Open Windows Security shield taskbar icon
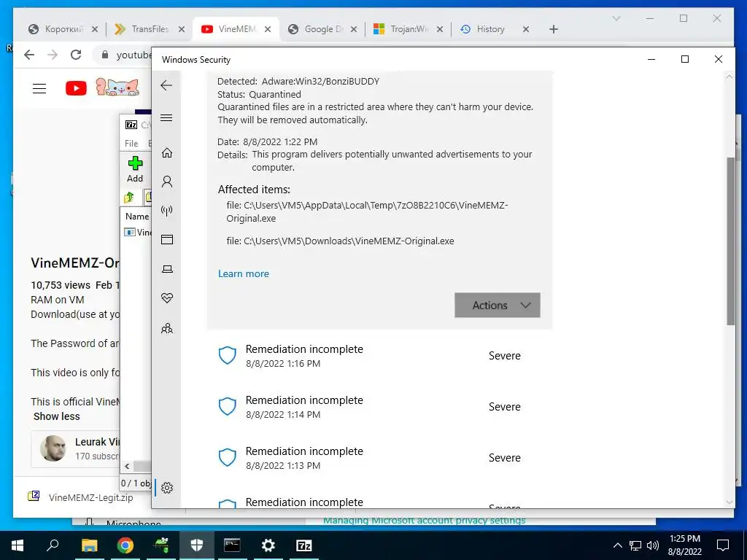 (197, 545)
